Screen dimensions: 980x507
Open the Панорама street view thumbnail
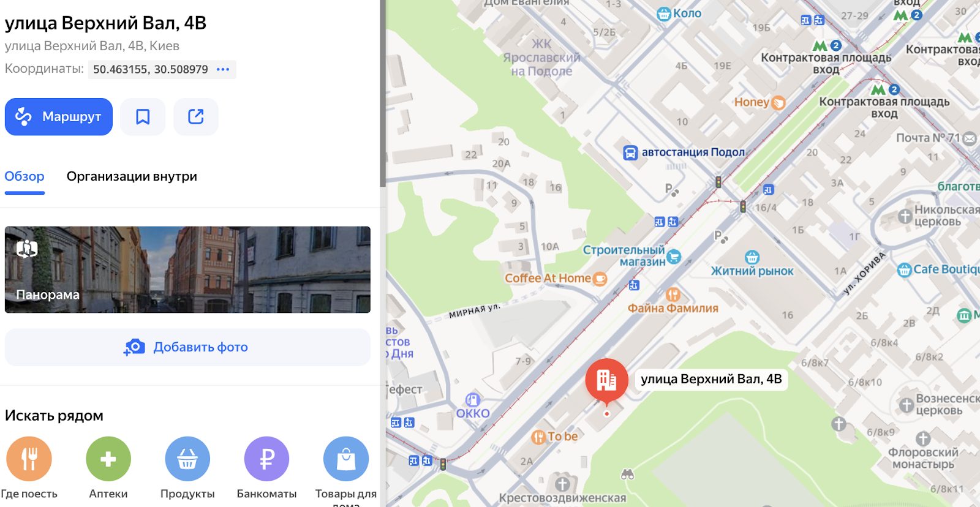pyautogui.click(x=187, y=269)
